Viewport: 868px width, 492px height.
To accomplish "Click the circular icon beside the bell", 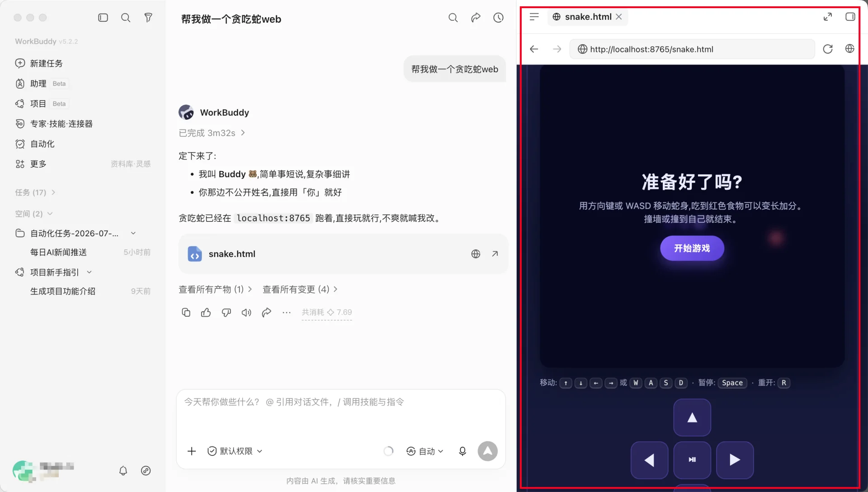I will 146,471.
